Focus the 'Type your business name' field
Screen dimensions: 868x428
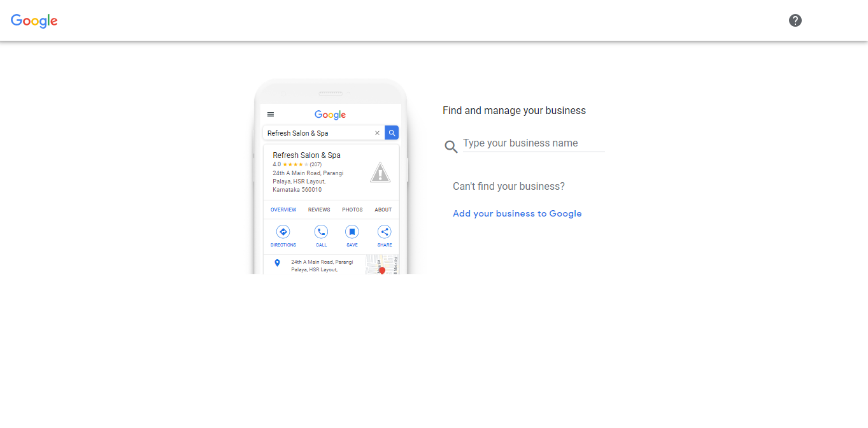(534, 143)
